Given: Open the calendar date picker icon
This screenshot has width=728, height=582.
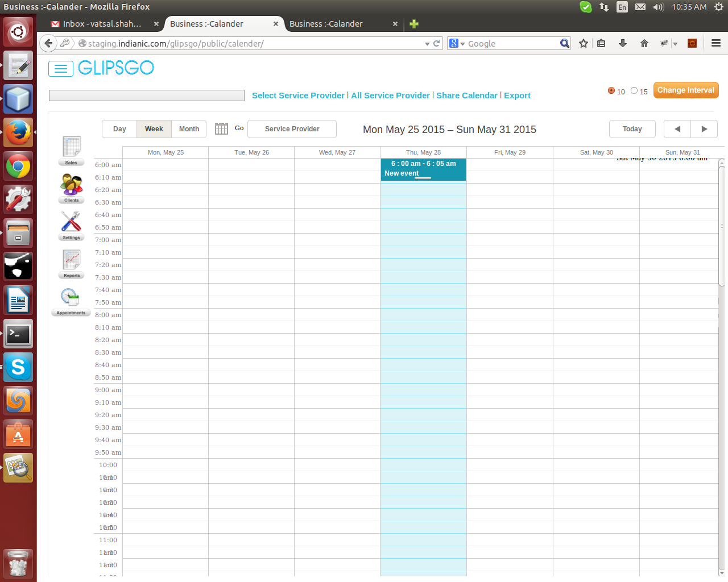Looking at the screenshot, I should pos(221,129).
